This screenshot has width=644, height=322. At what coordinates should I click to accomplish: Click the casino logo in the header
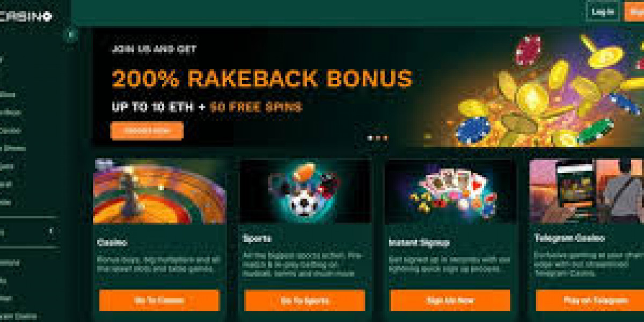point(26,16)
